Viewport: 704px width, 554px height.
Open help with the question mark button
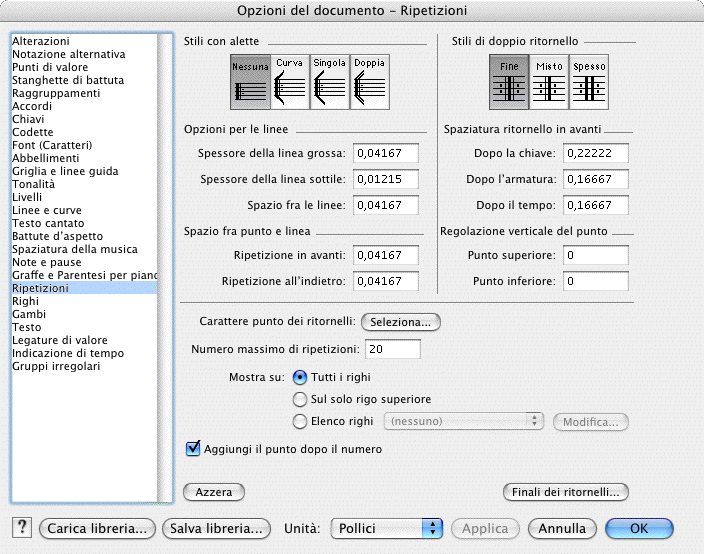coord(21,527)
